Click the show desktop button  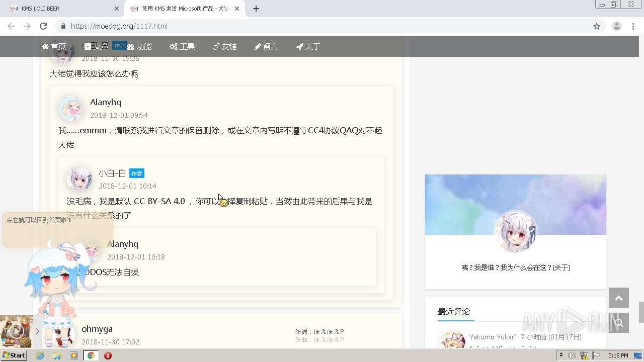pyautogui.click(x=638, y=355)
